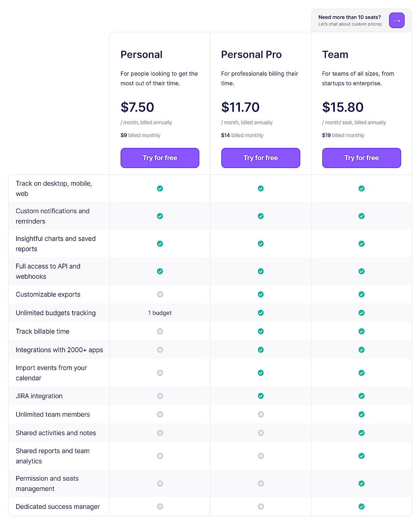The height and width of the screenshot is (527, 420).
Task: Click the Team checkmark for Shared reports and analytics
Action: [x=361, y=456]
